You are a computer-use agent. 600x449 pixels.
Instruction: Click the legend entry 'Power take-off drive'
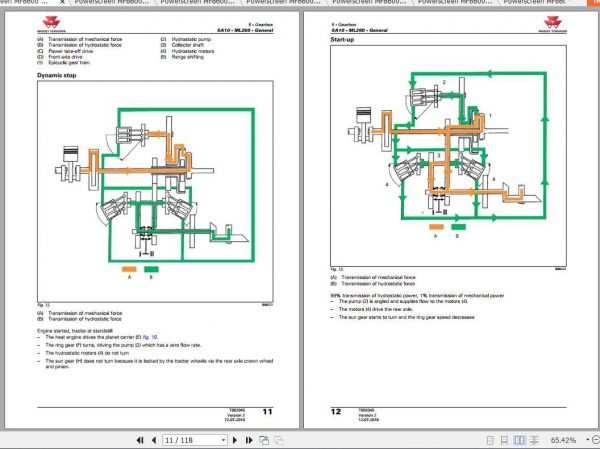point(70,51)
